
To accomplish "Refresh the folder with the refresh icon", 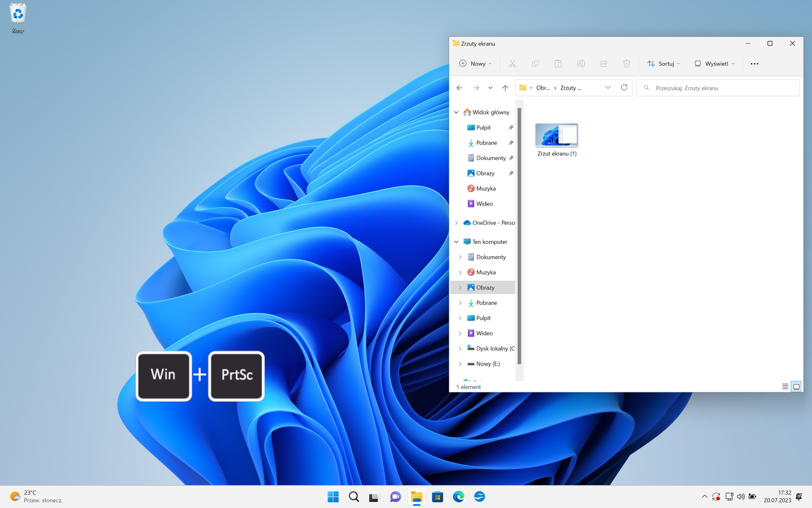I will tap(624, 87).
